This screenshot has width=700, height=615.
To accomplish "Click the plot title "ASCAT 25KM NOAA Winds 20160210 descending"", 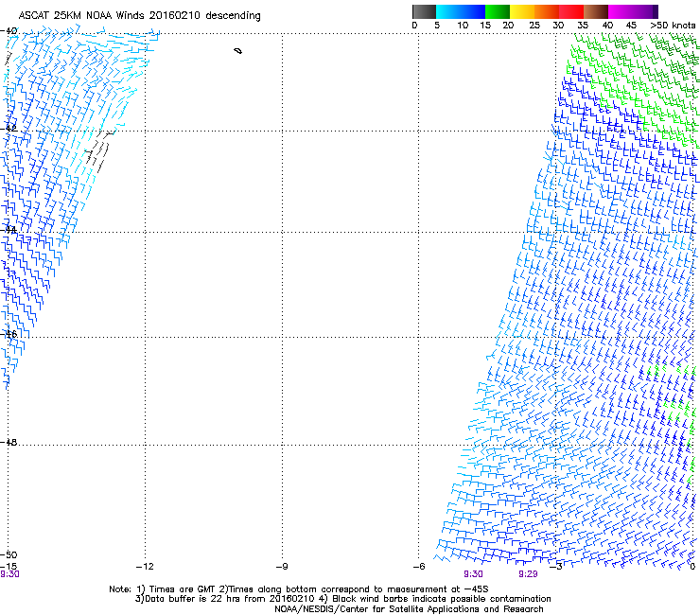I will click(139, 16).
